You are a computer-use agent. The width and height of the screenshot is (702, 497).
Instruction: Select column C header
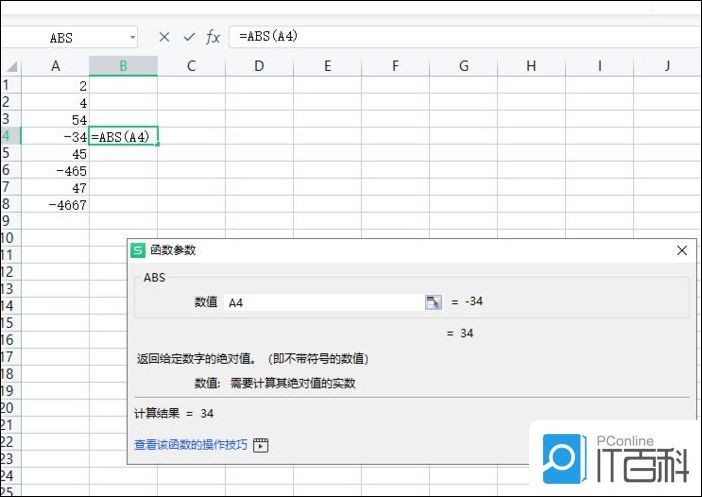(x=191, y=66)
